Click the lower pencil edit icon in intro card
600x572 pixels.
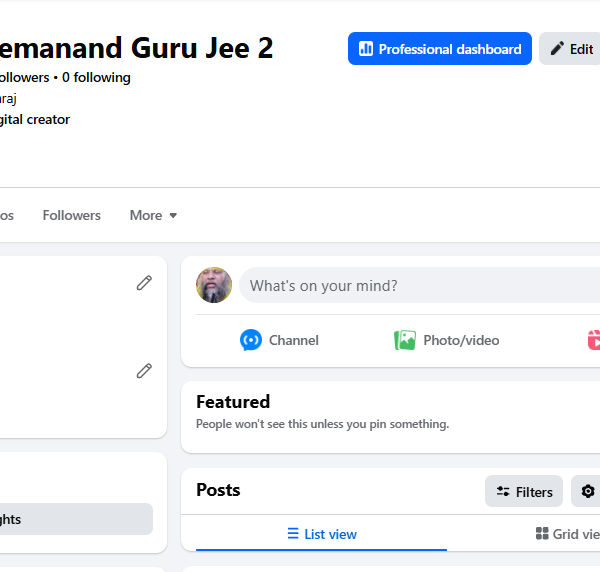coord(144,371)
